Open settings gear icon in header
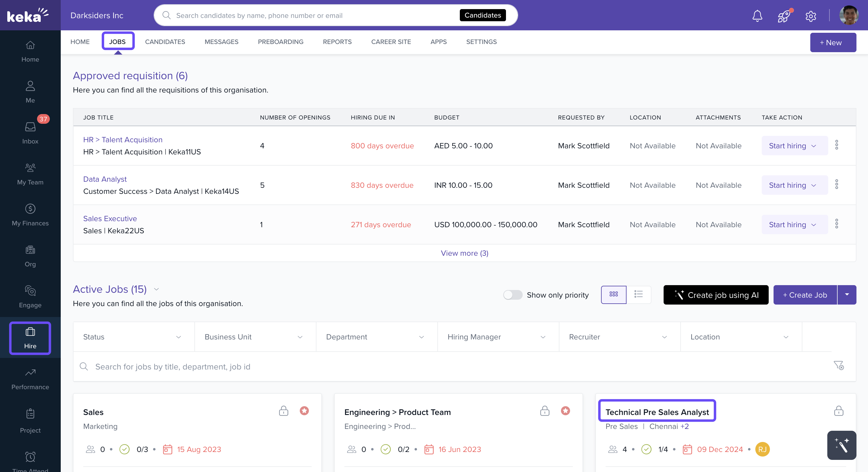 point(810,16)
